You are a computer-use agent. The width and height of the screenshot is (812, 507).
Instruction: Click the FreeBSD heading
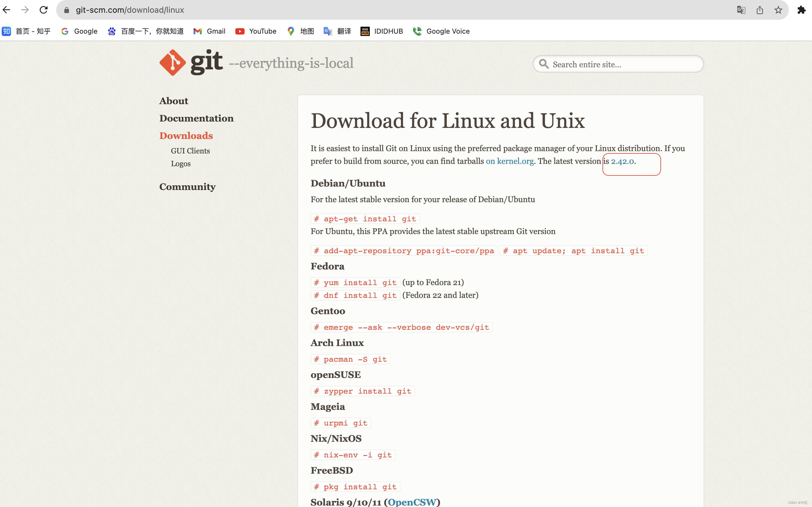[332, 470]
